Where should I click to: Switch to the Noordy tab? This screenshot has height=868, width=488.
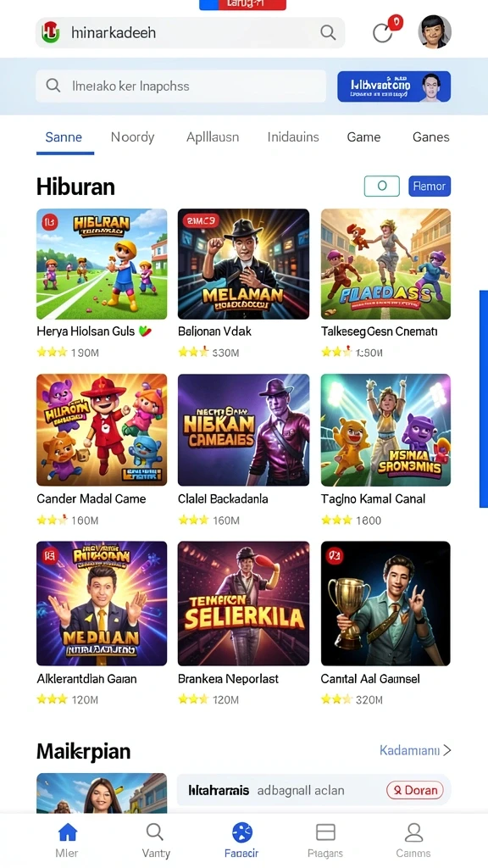(x=132, y=136)
